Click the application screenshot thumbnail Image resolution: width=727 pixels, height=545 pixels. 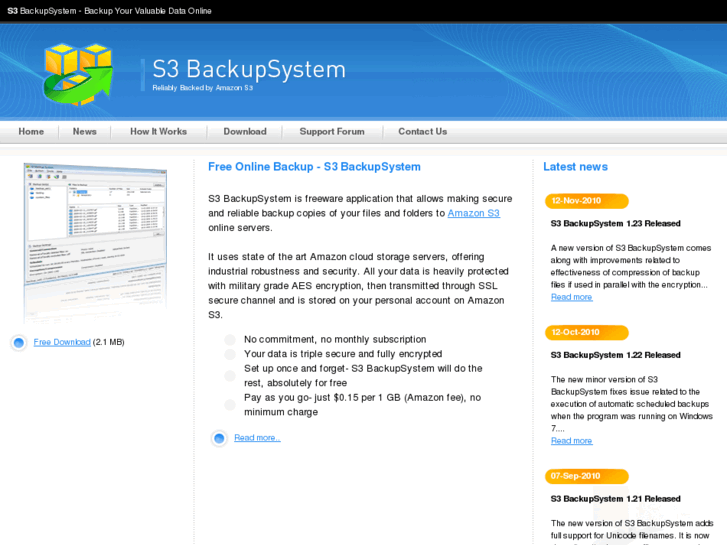[95, 243]
